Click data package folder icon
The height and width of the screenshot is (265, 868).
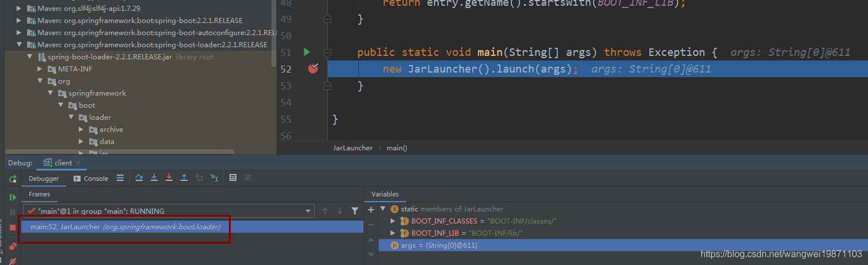pyautogui.click(x=94, y=142)
